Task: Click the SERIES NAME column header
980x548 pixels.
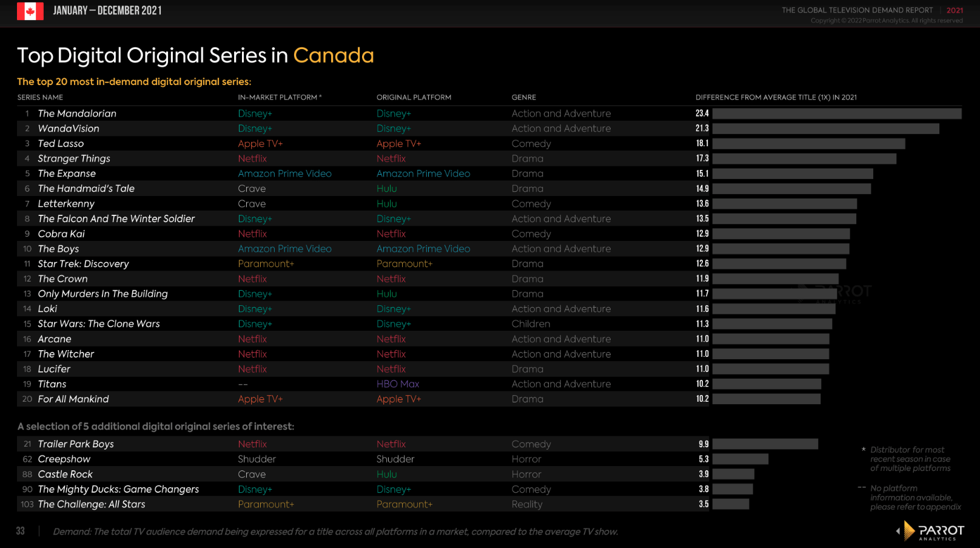Action: point(40,97)
